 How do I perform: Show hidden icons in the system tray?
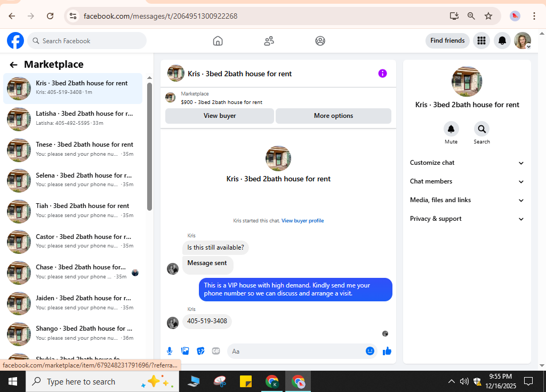pos(451,381)
